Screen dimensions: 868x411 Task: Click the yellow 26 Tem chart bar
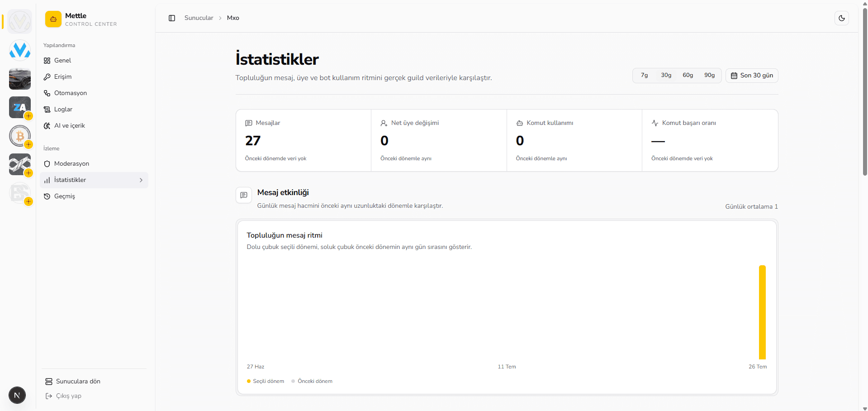762,312
